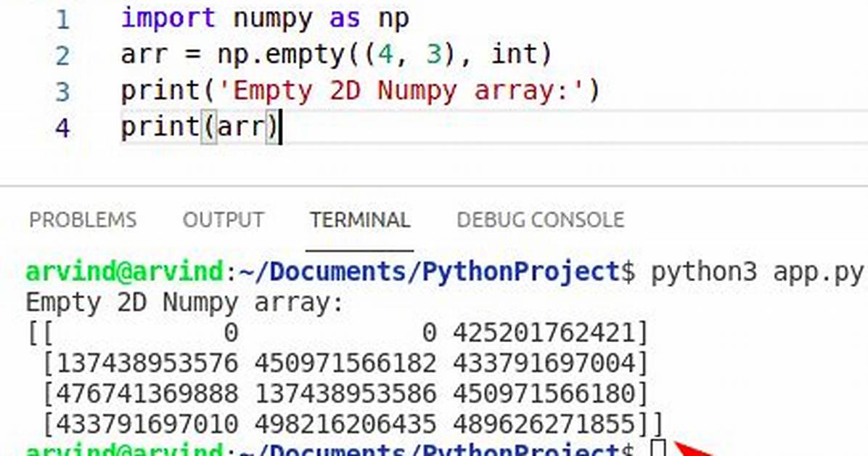Click value 476741369888 in terminal output

(148, 394)
